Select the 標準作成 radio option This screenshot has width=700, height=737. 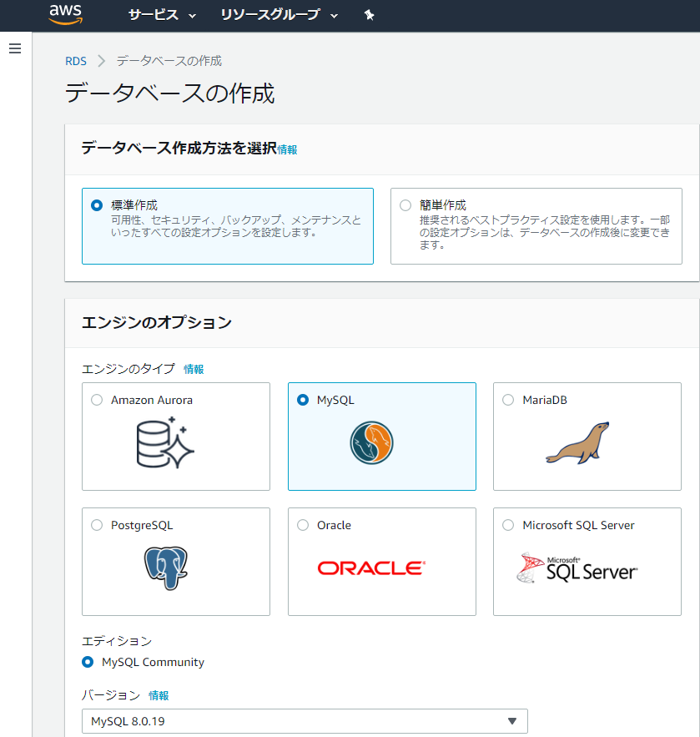[97, 205]
